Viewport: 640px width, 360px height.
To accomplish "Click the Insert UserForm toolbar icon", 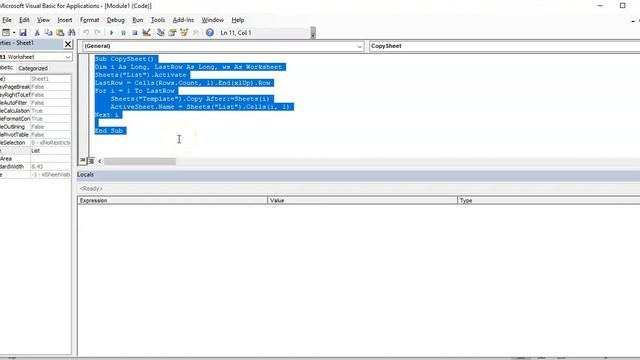I will 5,33.
